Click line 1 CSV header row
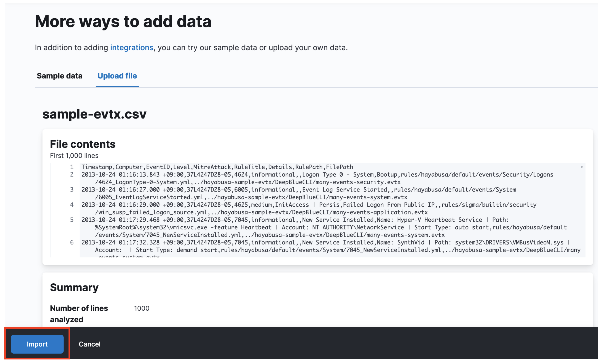Viewport: 603px width, 364px height. click(x=217, y=167)
